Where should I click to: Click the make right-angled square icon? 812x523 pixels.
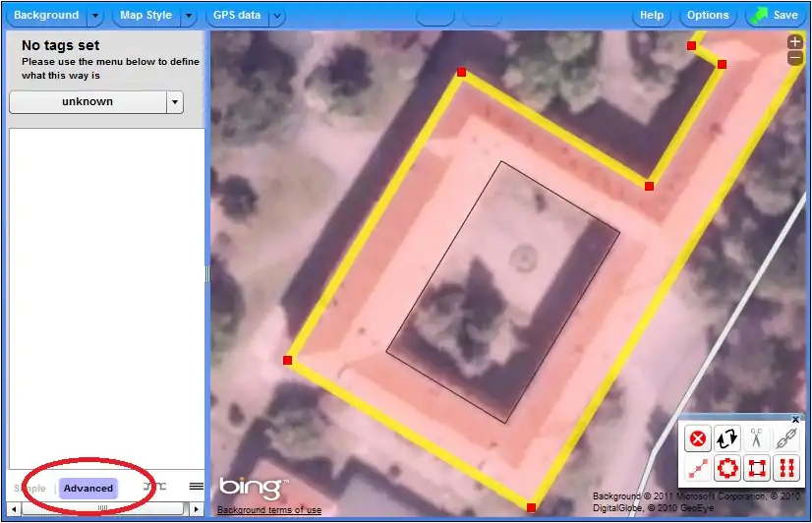point(756,467)
